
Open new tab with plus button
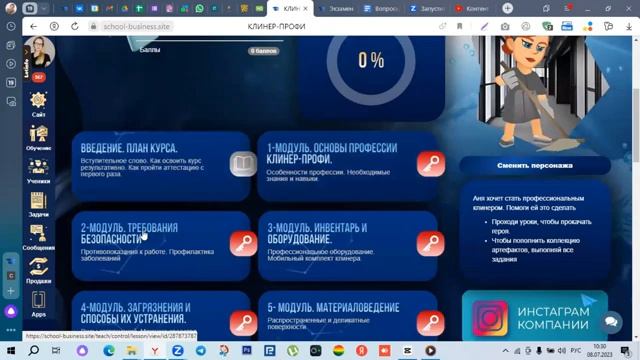coord(507,8)
